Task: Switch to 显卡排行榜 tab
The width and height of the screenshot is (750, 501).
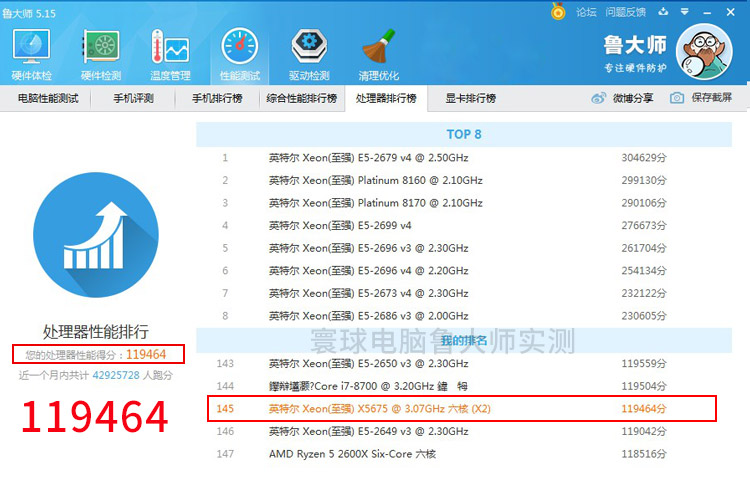Action: pyautogui.click(x=471, y=99)
